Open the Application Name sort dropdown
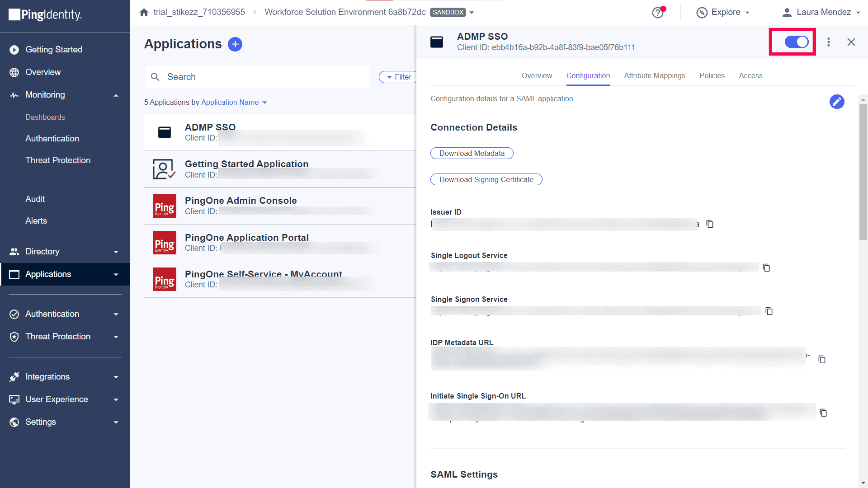868x488 pixels. tap(234, 102)
